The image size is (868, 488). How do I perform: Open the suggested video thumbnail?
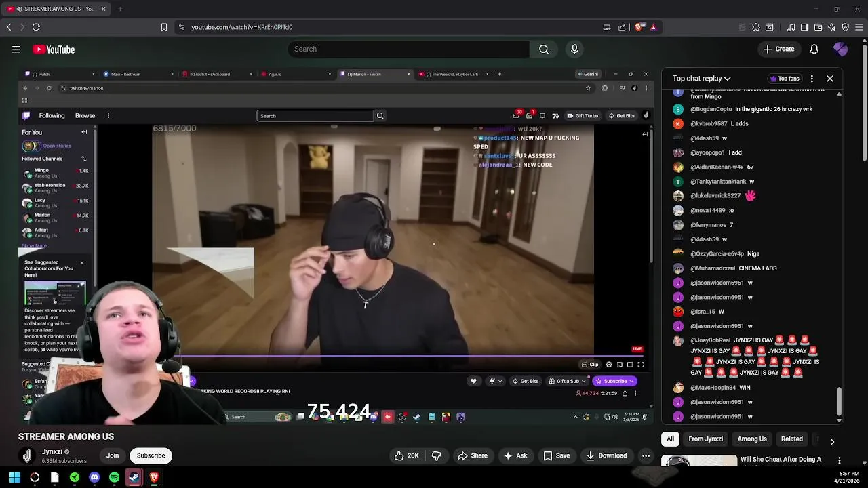click(699, 462)
